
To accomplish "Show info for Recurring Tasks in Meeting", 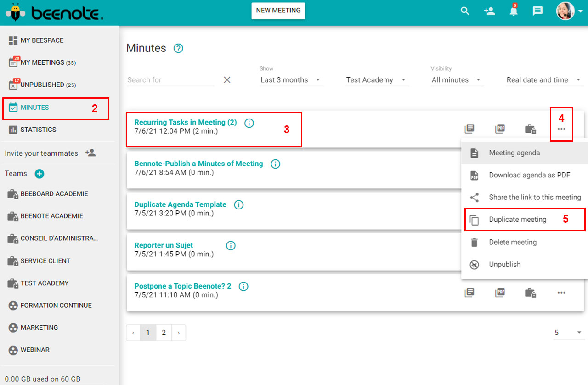I will 249,123.
